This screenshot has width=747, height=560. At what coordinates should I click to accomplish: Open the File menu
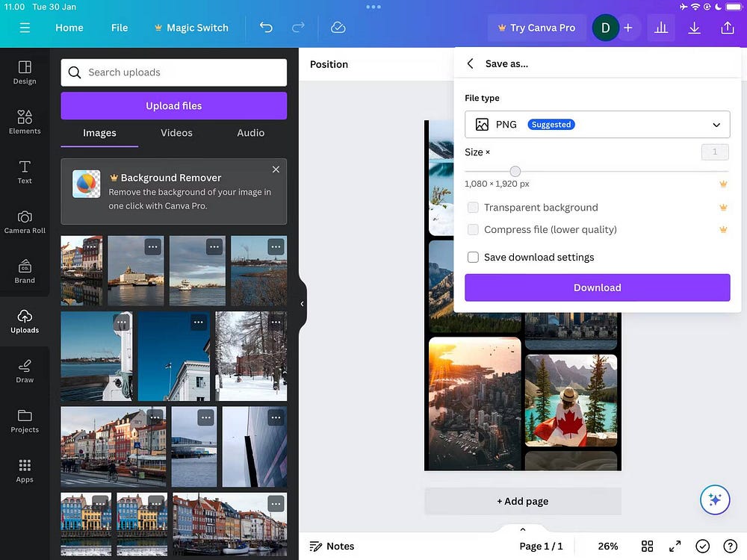click(x=120, y=28)
